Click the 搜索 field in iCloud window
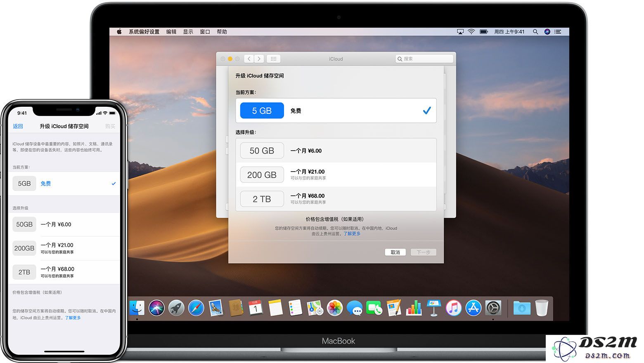644x363 pixels. (424, 59)
